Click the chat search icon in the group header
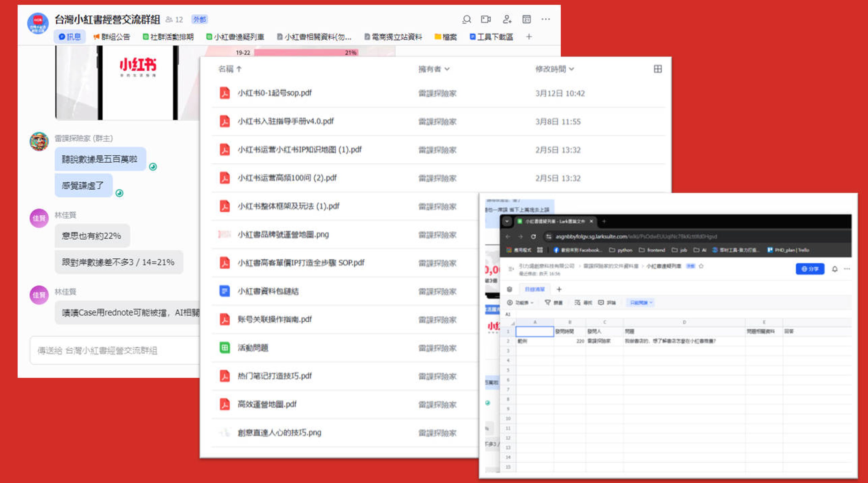 [466, 20]
